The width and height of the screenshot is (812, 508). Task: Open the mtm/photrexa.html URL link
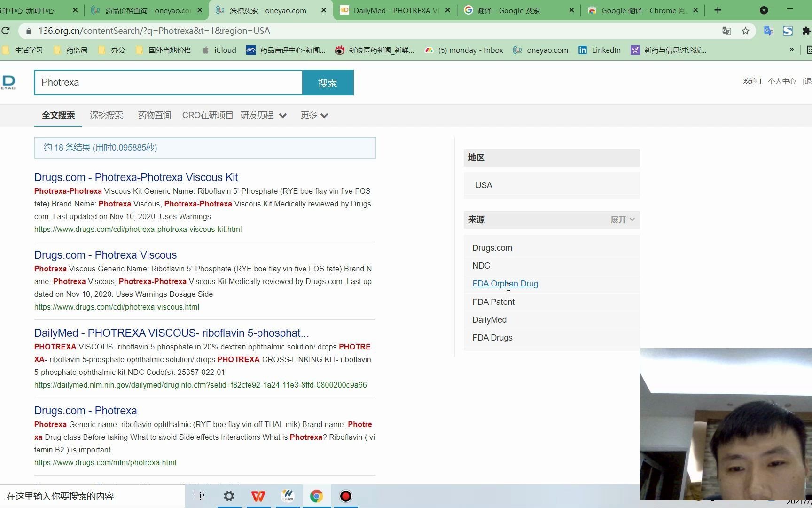[105, 462]
